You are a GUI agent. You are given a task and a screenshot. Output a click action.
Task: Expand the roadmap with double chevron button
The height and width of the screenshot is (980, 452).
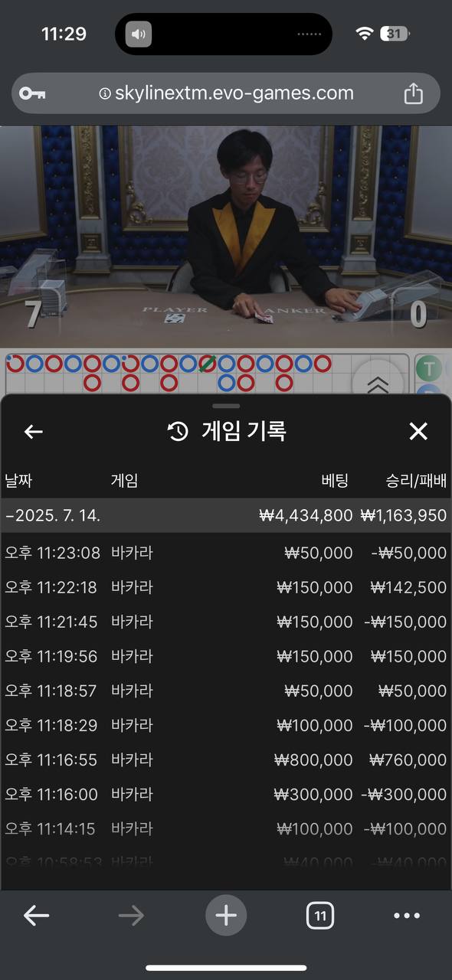tap(378, 384)
